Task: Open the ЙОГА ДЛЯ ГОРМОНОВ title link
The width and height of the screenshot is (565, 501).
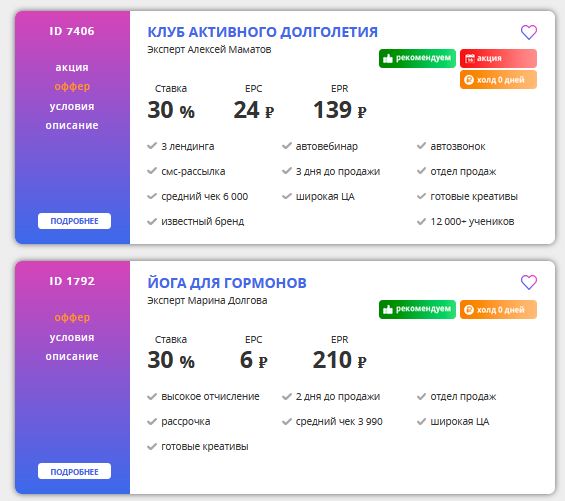Action: tap(227, 283)
